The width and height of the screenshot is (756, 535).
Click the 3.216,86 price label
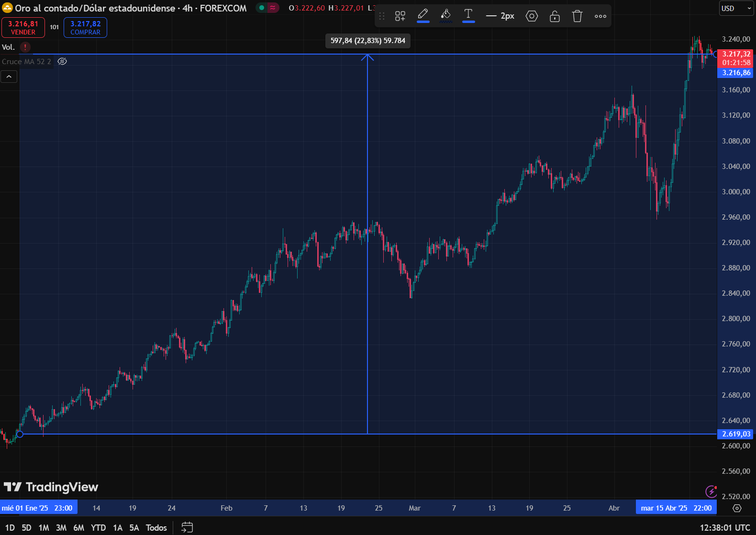click(x=735, y=73)
